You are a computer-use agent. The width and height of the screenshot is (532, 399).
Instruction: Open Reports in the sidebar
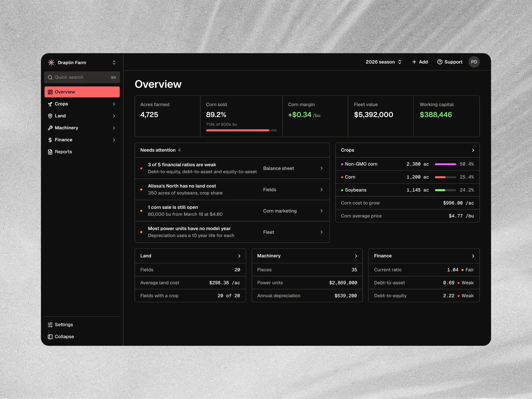pos(82,152)
